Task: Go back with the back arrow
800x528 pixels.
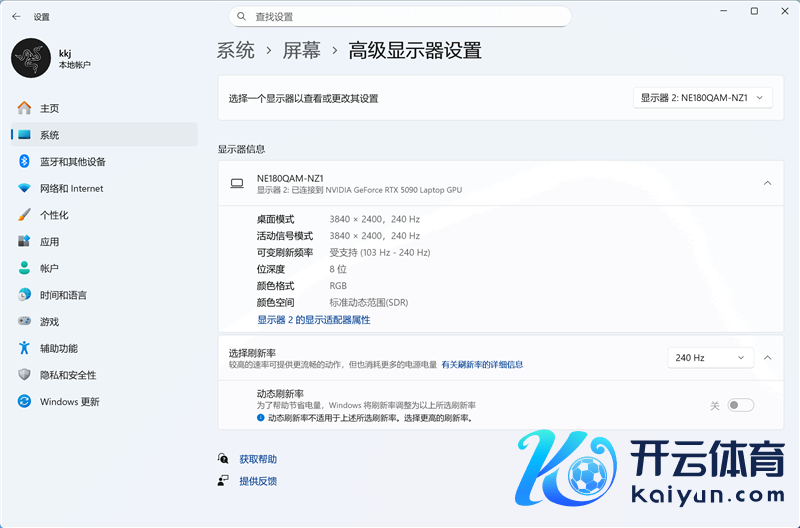Action: coord(16,17)
